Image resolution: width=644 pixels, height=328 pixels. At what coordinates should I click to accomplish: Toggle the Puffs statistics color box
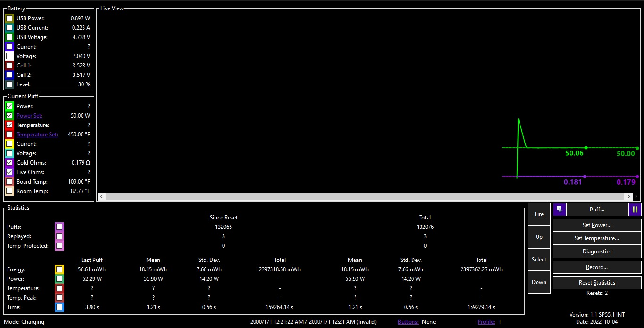[59, 227]
